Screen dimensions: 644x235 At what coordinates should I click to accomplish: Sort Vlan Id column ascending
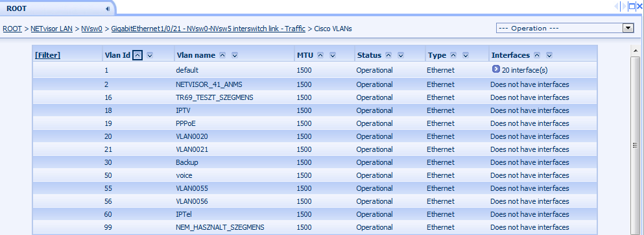point(137,55)
